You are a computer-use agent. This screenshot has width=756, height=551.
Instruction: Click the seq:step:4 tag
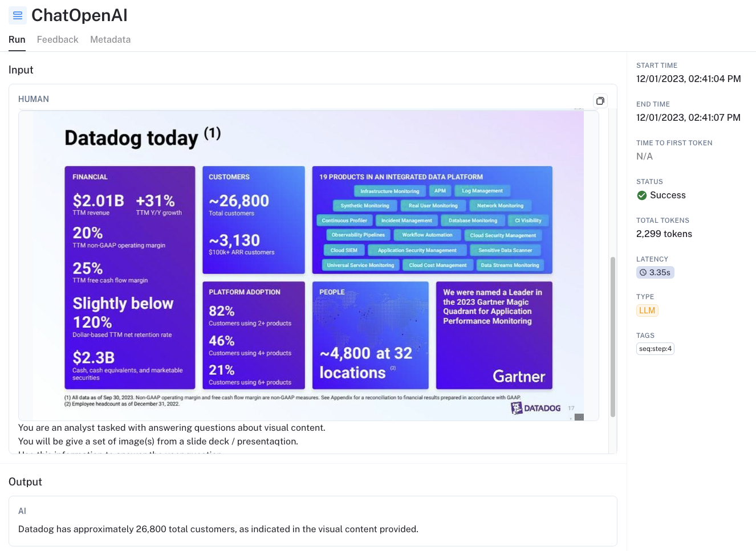655,349
